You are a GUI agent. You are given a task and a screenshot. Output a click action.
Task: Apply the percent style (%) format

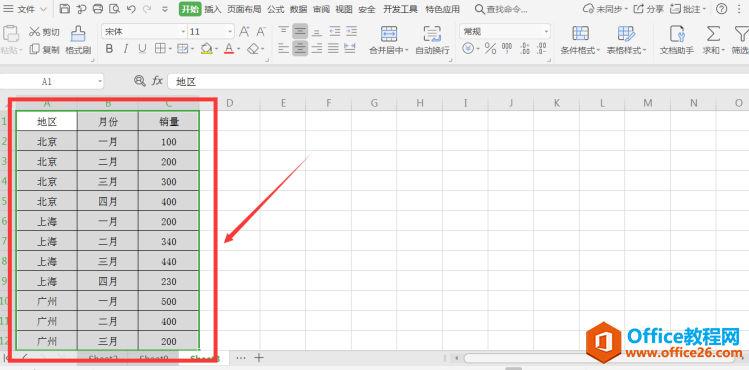tap(491, 48)
